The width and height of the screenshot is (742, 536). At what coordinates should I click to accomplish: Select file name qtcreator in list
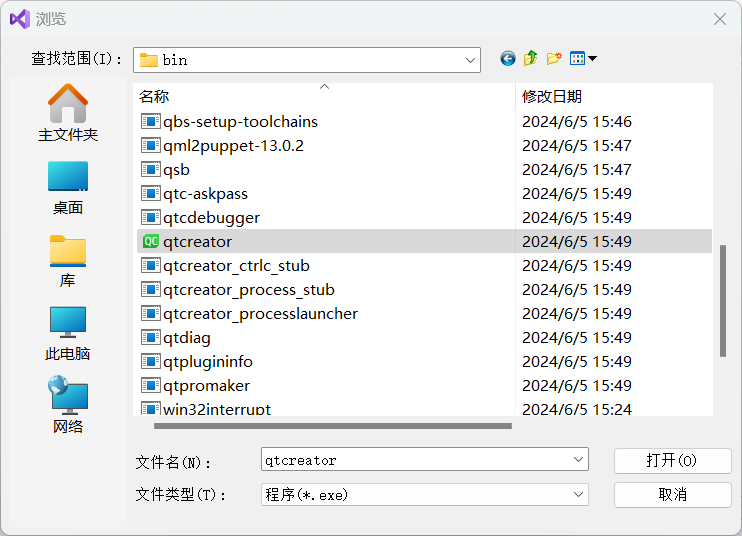pos(197,241)
